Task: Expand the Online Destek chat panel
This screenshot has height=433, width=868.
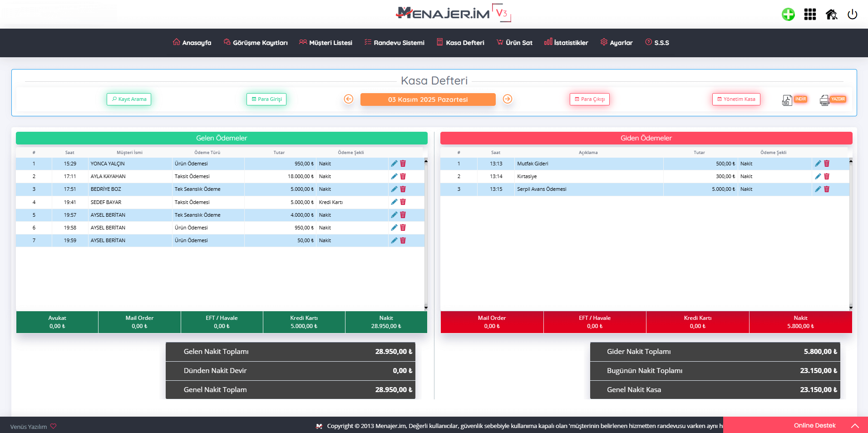Action: point(854,426)
